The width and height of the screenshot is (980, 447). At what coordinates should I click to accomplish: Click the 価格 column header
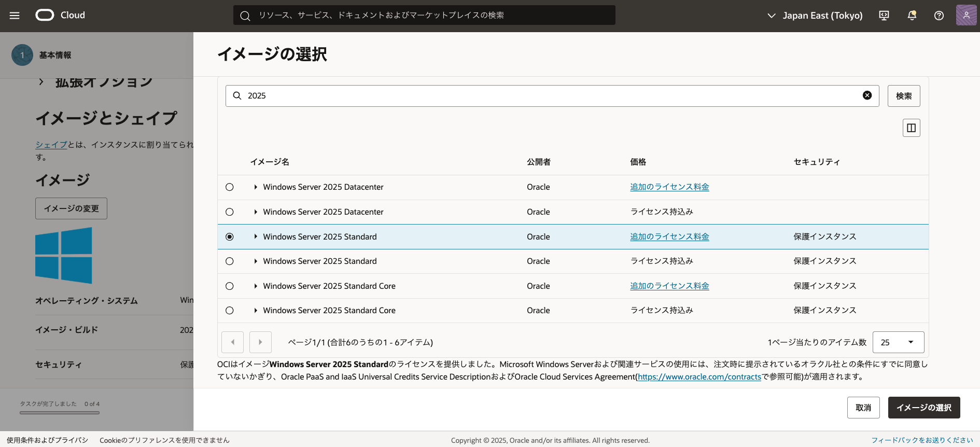point(638,162)
